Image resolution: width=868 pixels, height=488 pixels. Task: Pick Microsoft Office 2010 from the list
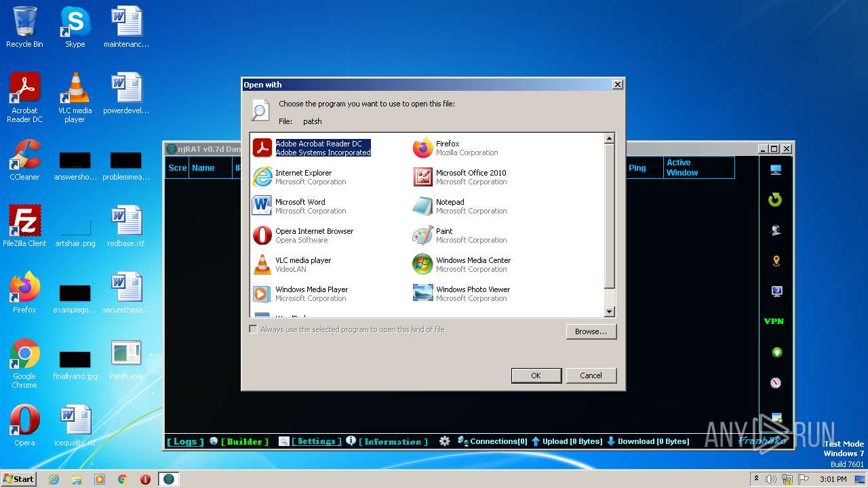tap(460, 177)
